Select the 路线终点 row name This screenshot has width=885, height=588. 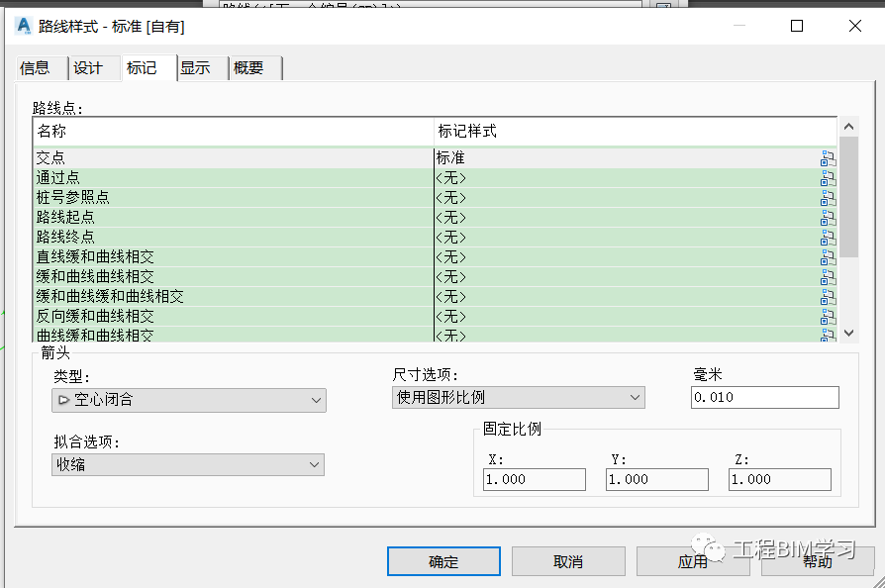[x=65, y=237]
